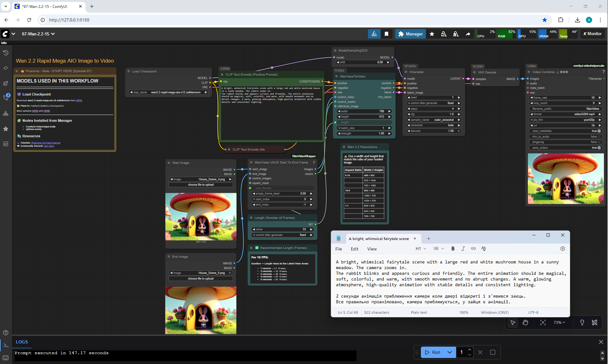Image resolution: width=608 pixels, height=364 pixels.
Task: Click the star favorites icon beside Manager
Action: [x=432, y=34]
